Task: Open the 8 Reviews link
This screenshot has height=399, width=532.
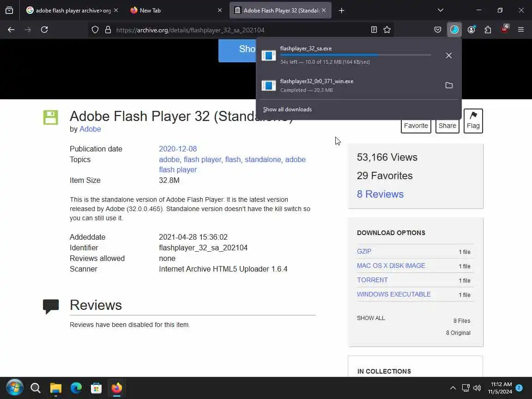Action: coord(380,194)
